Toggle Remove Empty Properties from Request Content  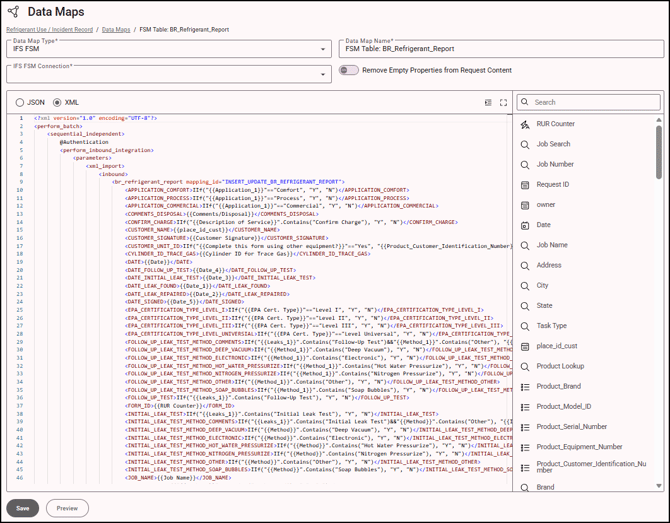click(x=349, y=70)
